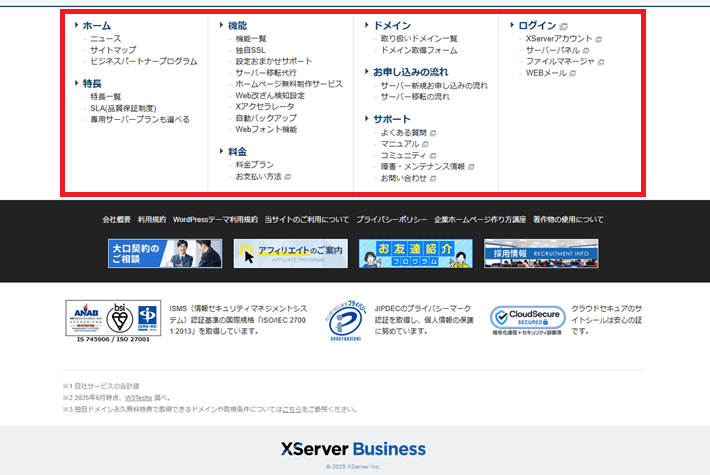Open the XServerアカウント link

pos(559,39)
